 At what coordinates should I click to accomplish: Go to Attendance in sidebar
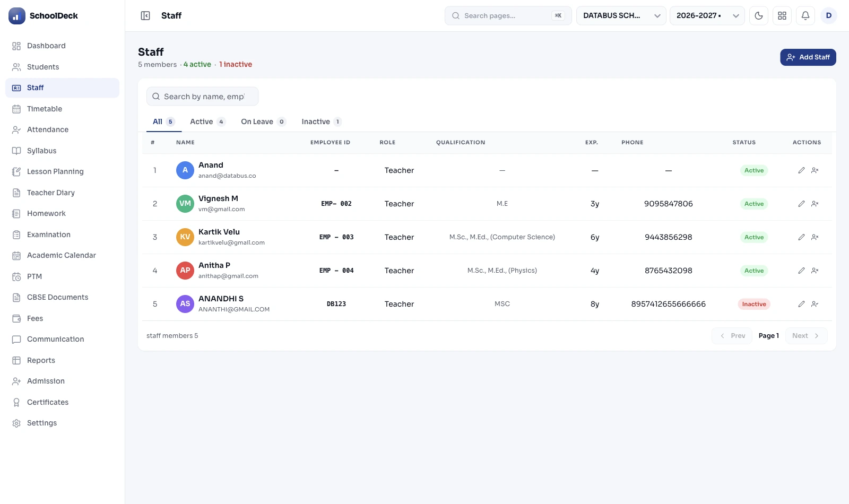pos(62,129)
